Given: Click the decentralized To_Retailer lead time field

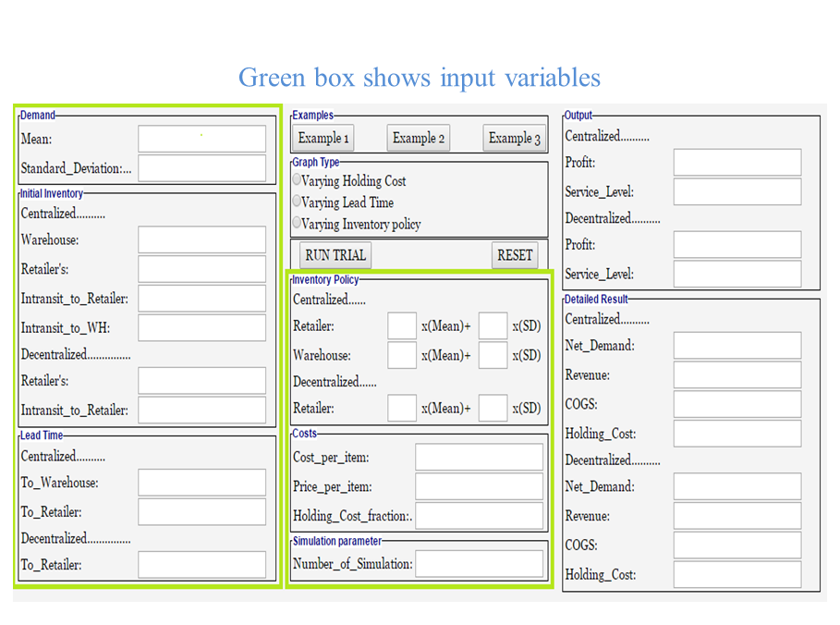Looking at the screenshot, I should [x=202, y=564].
